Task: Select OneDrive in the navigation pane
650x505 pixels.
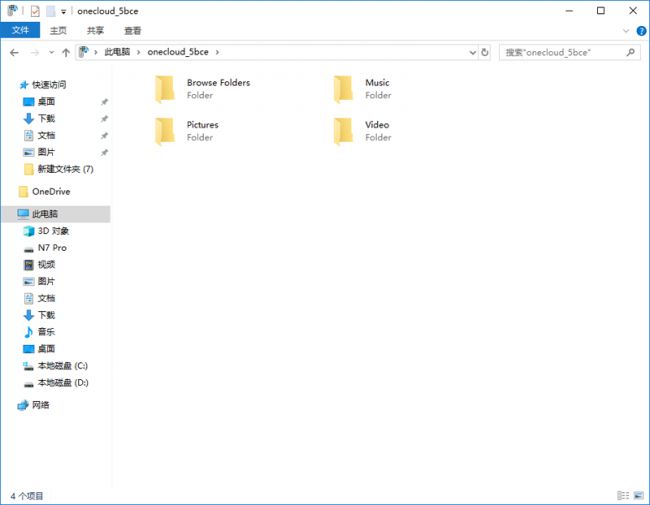Action: point(51,191)
